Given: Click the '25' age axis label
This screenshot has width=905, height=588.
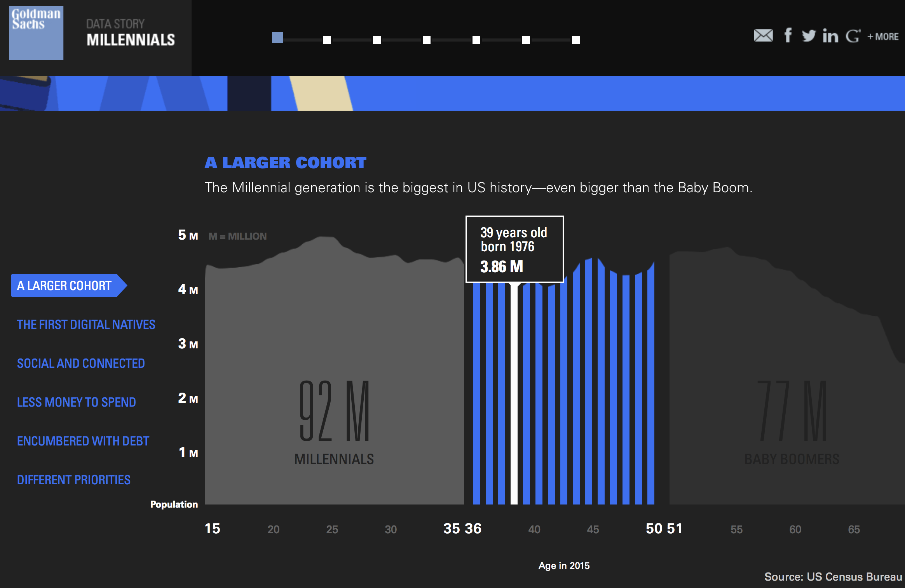Looking at the screenshot, I should (332, 529).
